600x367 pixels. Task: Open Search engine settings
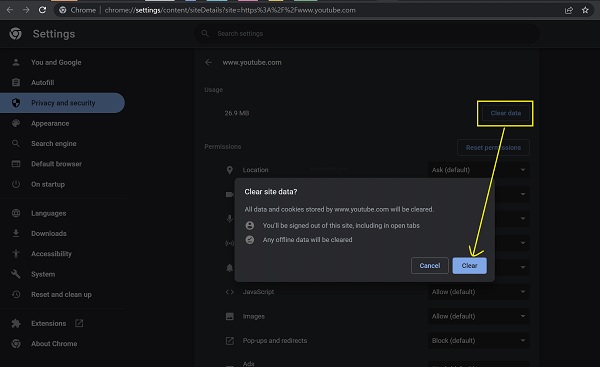[x=62, y=144]
